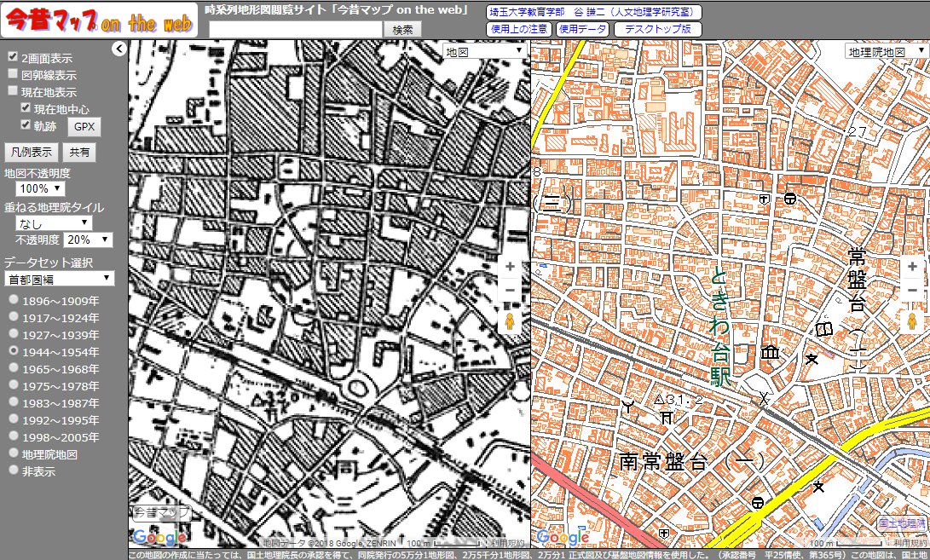Screen dimensions: 930x560
Task: Enable the 現在地表示 checkbox
Action: [x=13, y=90]
